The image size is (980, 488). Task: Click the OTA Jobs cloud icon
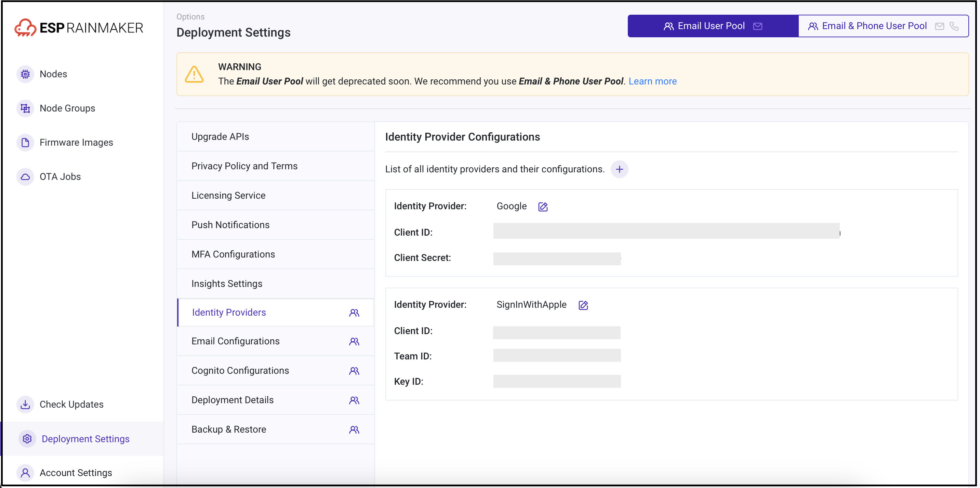(x=25, y=176)
